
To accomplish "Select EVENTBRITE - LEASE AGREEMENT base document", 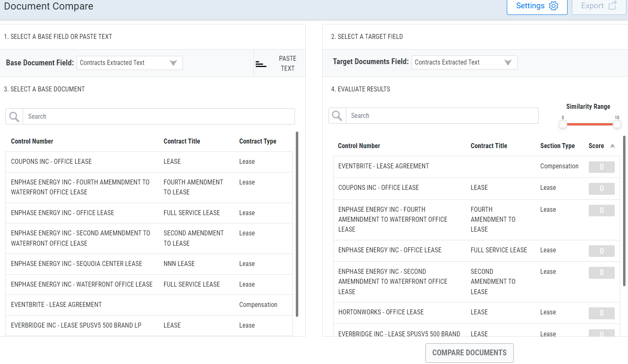I will point(149,305).
